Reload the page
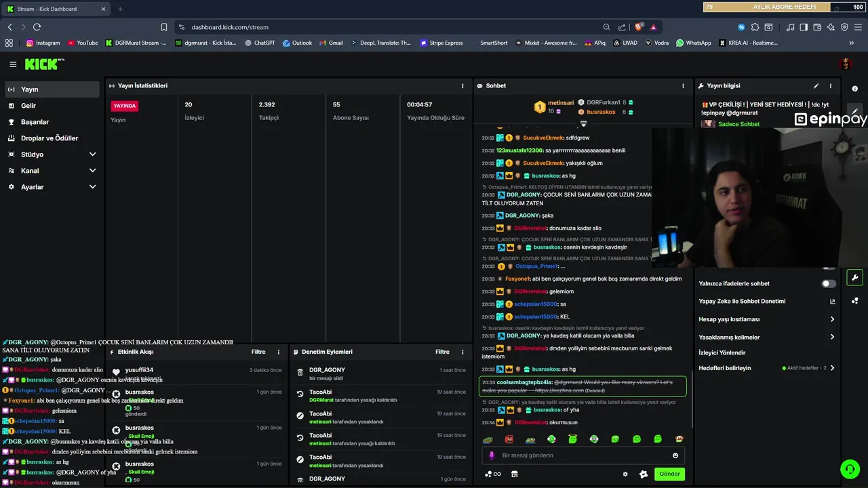The width and height of the screenshot is (868, 488). [37, 27]
